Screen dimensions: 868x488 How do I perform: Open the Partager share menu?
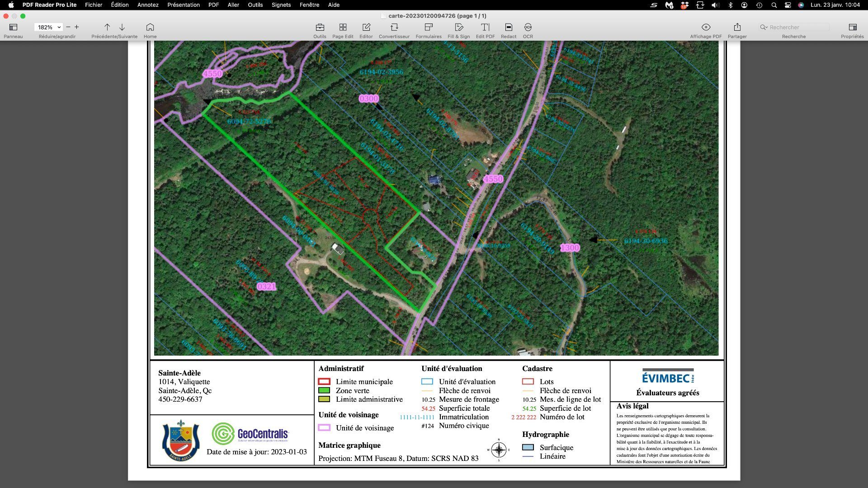click(x=737, y=27)
